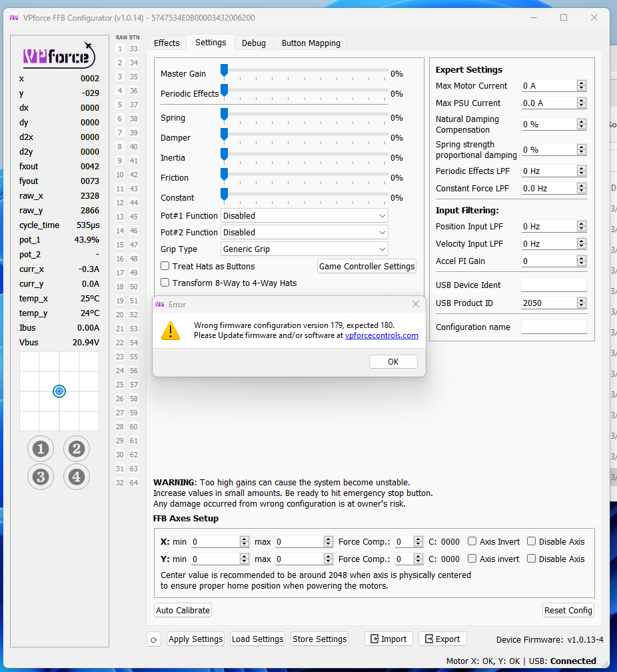Click Reset Config button
The image size is (617, 672).
pos(568,610)
